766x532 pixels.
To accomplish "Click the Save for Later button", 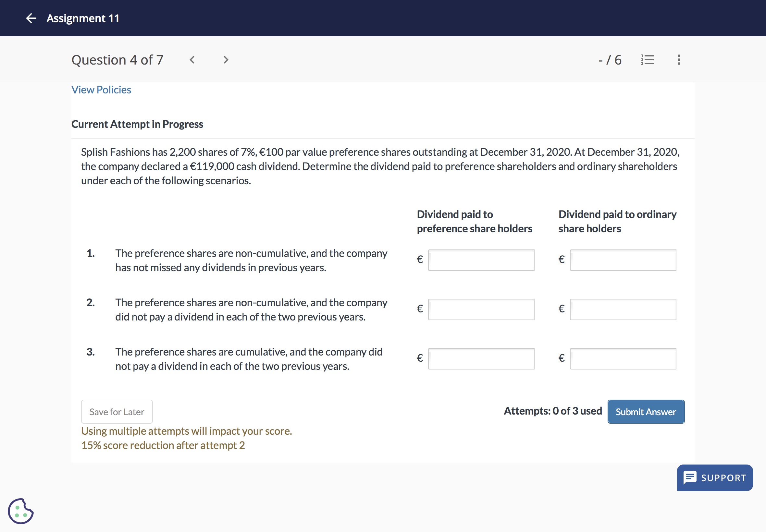I will 117,412.
